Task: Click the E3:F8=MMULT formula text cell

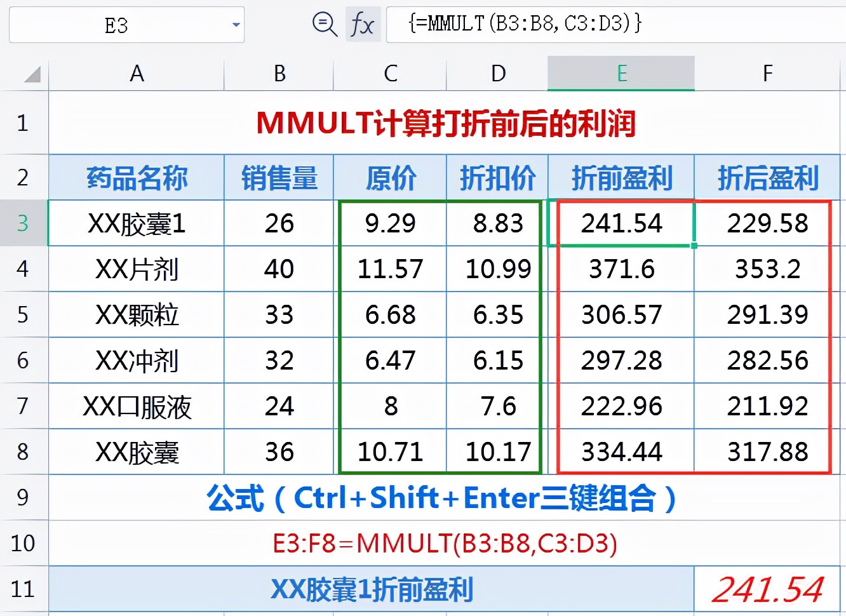Action: (x=445, y=543)
